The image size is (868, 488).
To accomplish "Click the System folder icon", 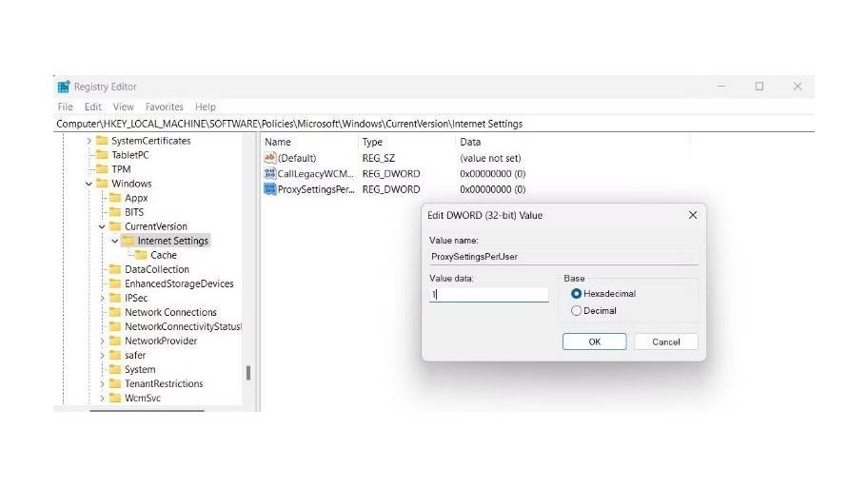I will (x=115, y=370).
